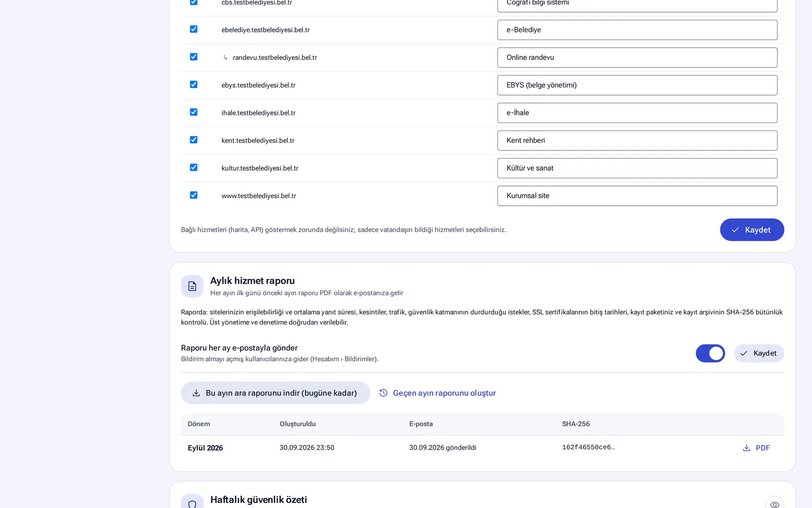Click the checkmark icon on the blue Kaydet button
The height and width of the screenshot is (508, 812).
pyautogui.click(x=735, y=230)
